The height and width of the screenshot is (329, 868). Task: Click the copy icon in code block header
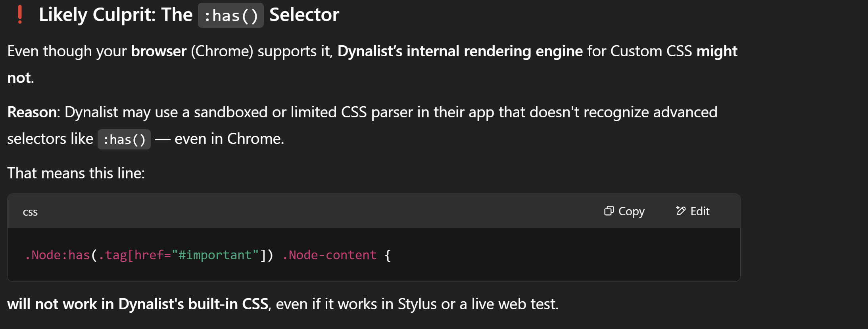coord(609,211)
